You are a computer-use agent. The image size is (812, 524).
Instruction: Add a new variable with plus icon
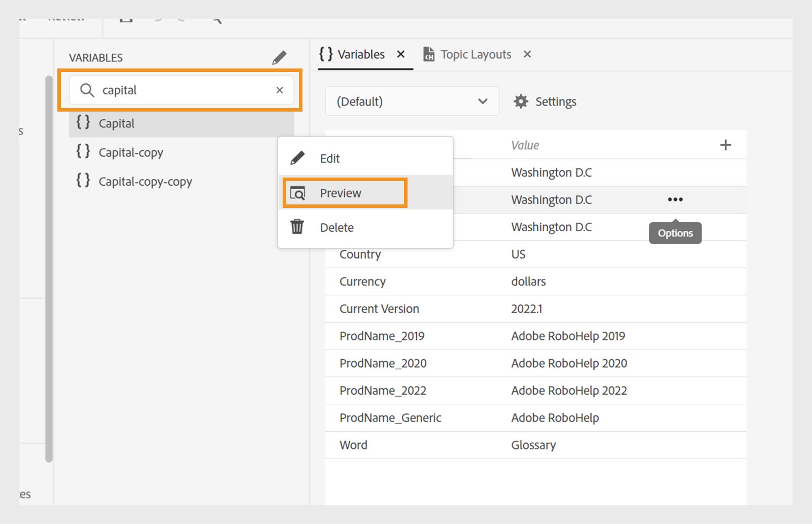pos(726,145)
